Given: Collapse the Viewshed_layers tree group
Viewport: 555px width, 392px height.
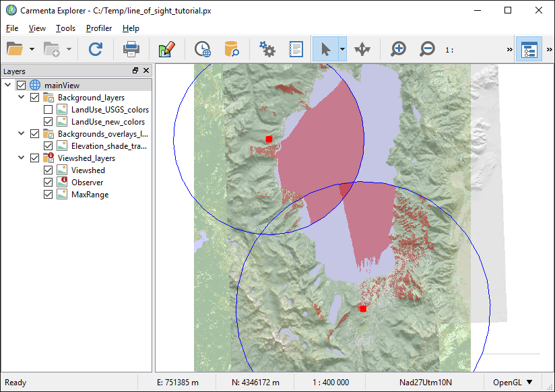Looking at the screenshot, I should tap(22, 158).
